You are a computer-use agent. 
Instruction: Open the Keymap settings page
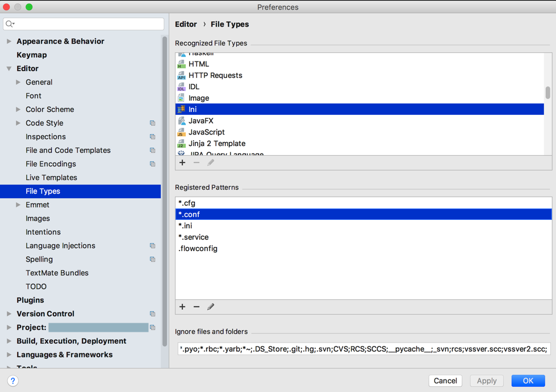pyautogui.click(x=32, y=55)
